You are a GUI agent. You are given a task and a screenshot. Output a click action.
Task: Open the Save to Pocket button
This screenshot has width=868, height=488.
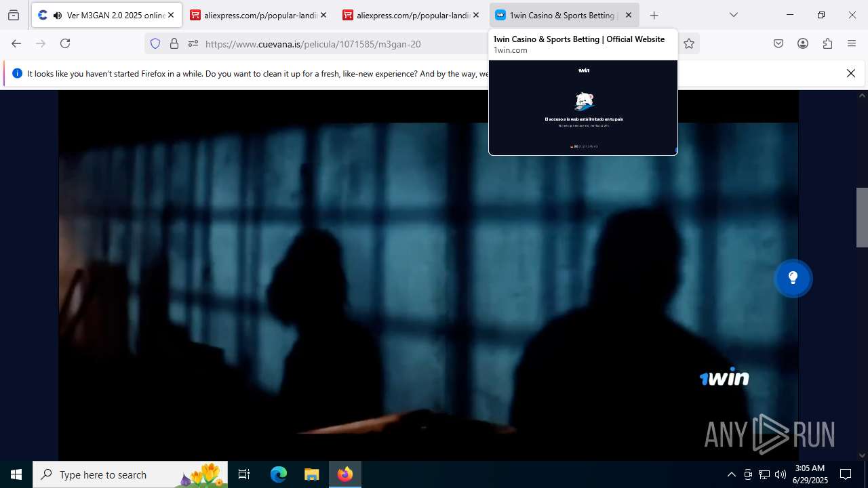(778, 43)
